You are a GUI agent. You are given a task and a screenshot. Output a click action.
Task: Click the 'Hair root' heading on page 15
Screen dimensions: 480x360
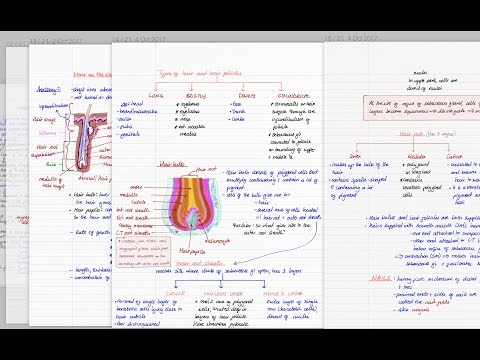[x=411, y=134]
